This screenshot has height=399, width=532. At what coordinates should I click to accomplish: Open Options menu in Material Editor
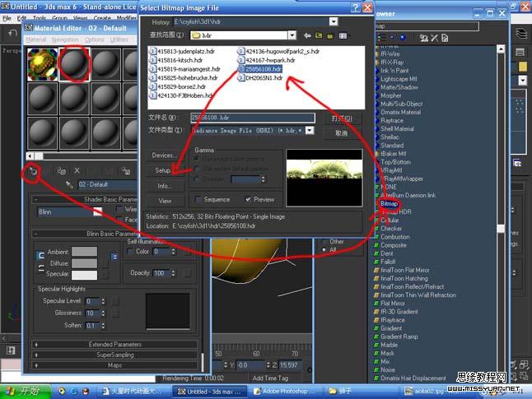click(95, 39)
